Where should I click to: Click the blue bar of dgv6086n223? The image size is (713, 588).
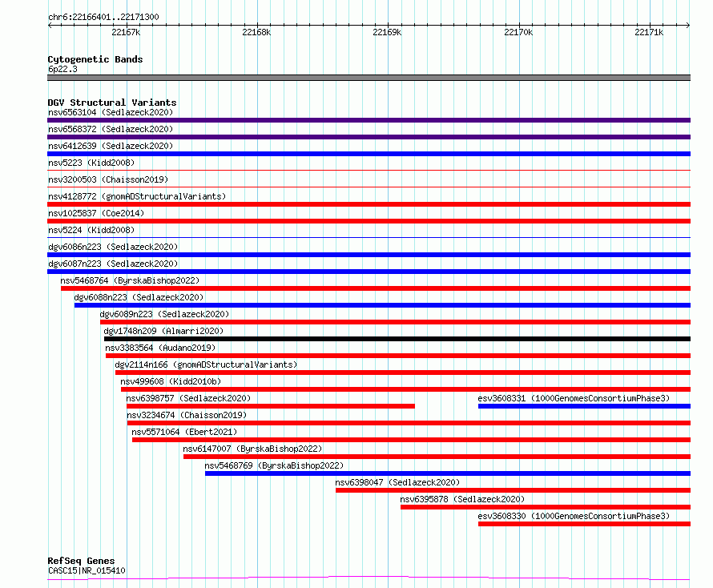(x=369, y=255)
